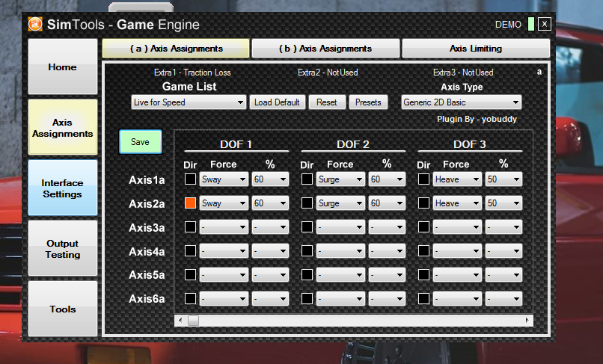This screenshot has height=364, width=603.
Task: Click the green DEMO status indicator
Action: point(531,24)
